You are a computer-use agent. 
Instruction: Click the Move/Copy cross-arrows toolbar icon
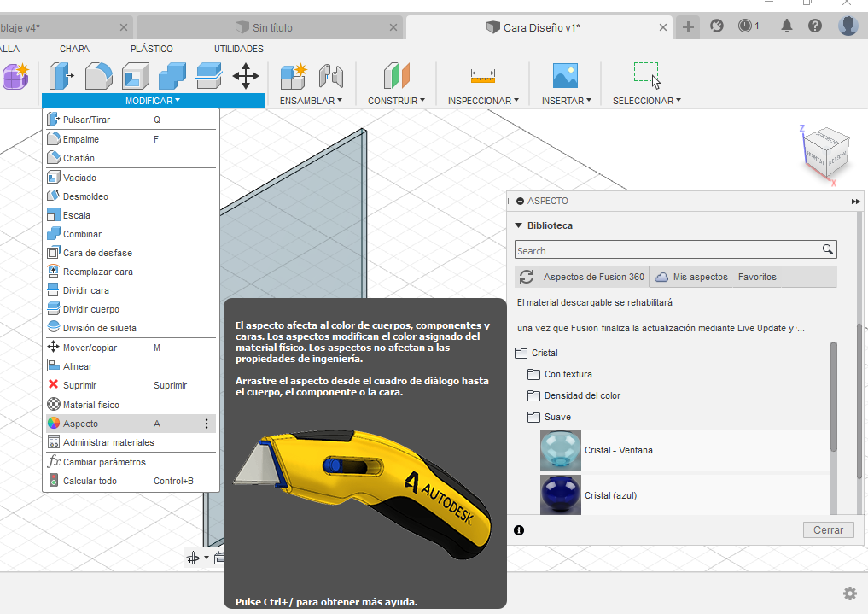pyautogui.click(x=246, y=76)
